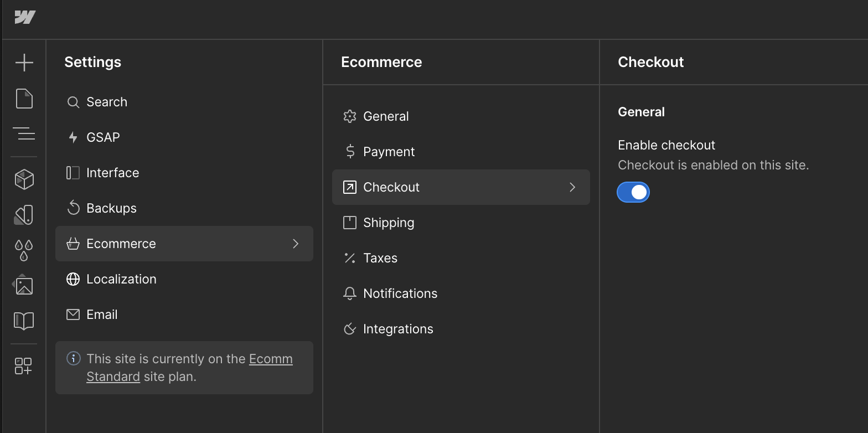Open the Add elements panel

pyautogui.click(x=24, y=63)
